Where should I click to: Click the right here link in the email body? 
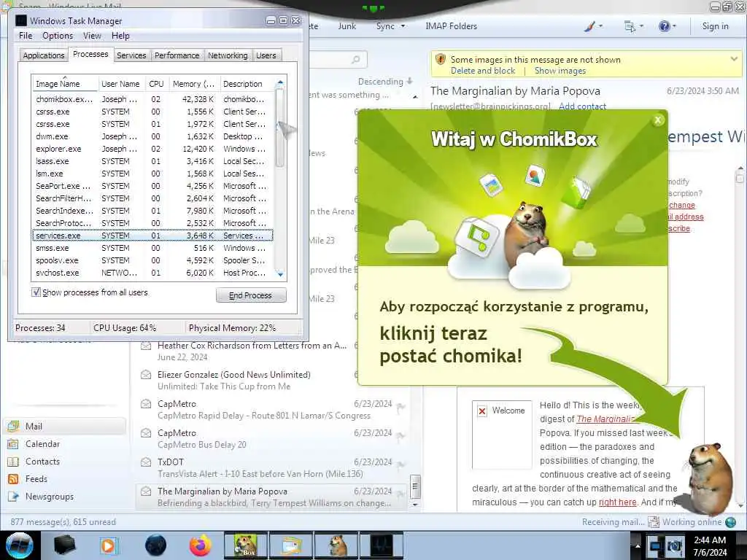coord(617,502)
